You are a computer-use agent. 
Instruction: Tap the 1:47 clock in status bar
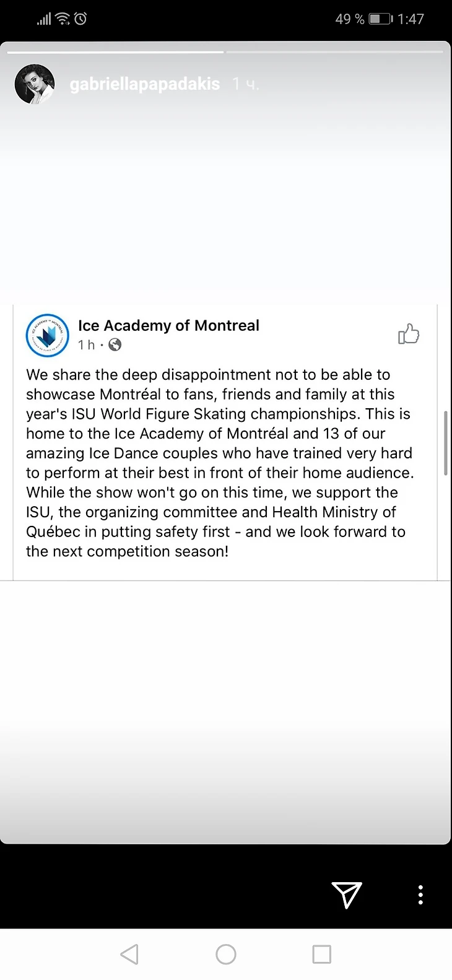411,19
